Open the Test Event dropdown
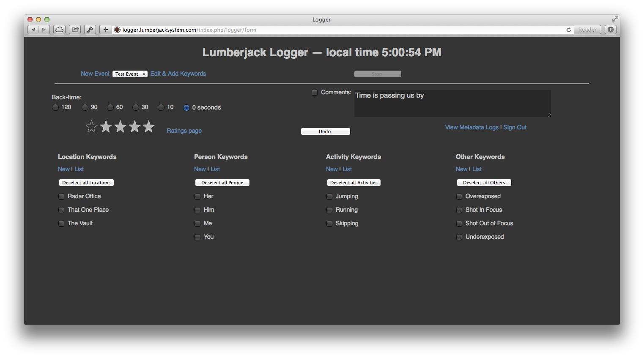This screenshot has height=358, width=644. [x=130, y=74]
